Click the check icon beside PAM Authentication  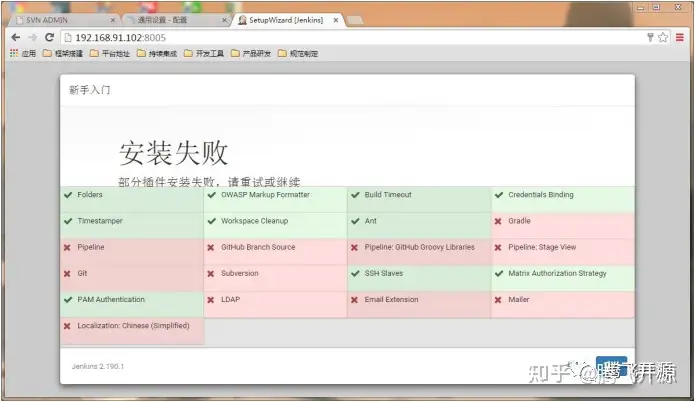click(x=68, y=300)
